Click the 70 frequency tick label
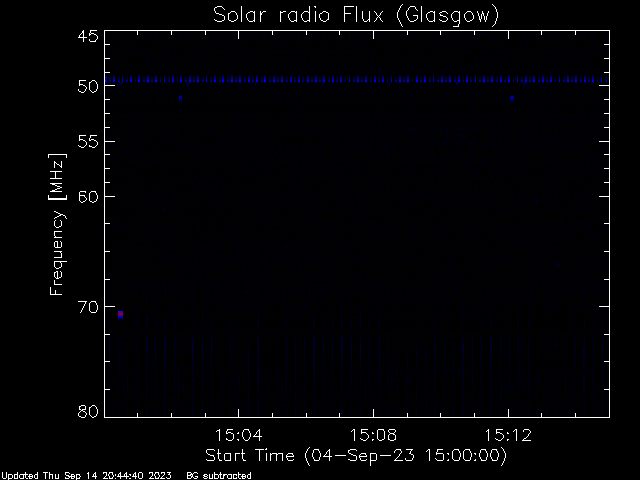 tap(87, 305)
